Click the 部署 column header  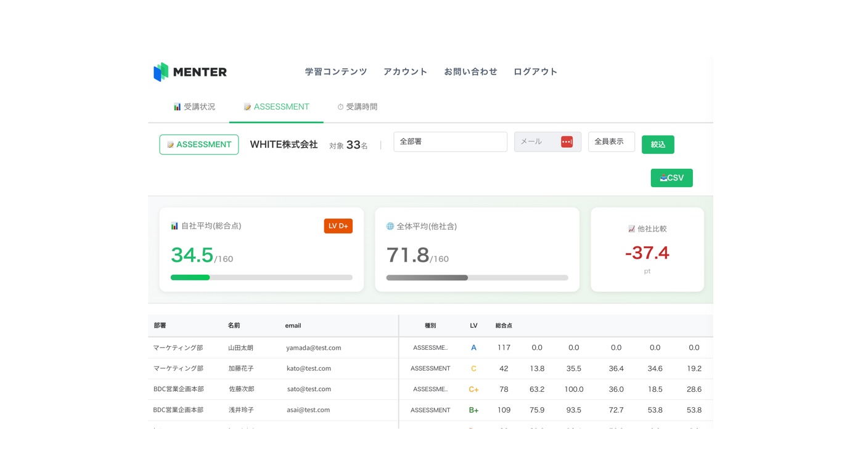(x=160, y=326)
